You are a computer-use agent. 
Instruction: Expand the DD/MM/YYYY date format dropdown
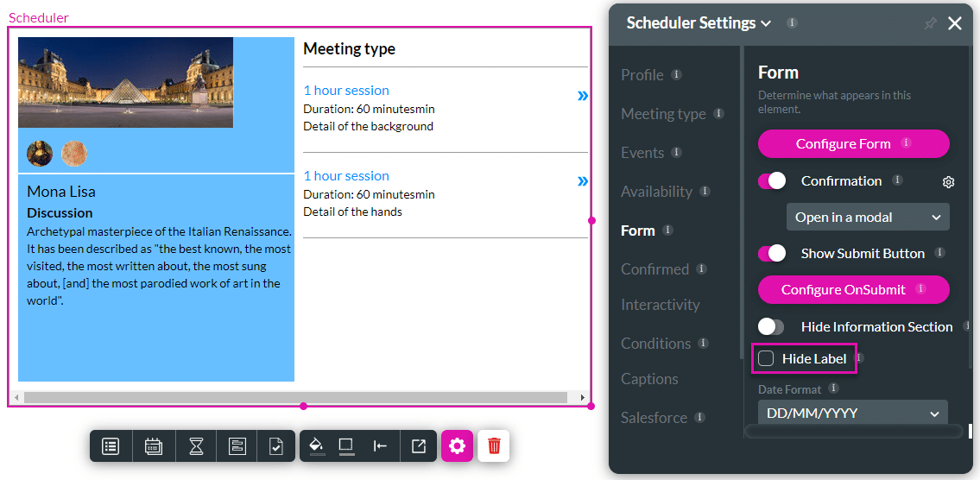pos(852,414)
